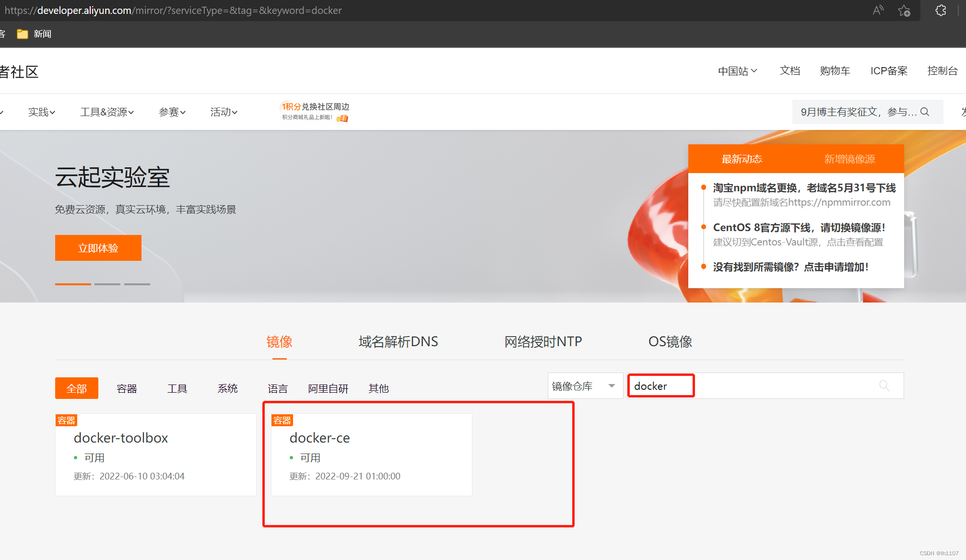Expand the 工具&资源 navigation menu
The height and width of the screenshot is (560, 966).
pos(107,112)
